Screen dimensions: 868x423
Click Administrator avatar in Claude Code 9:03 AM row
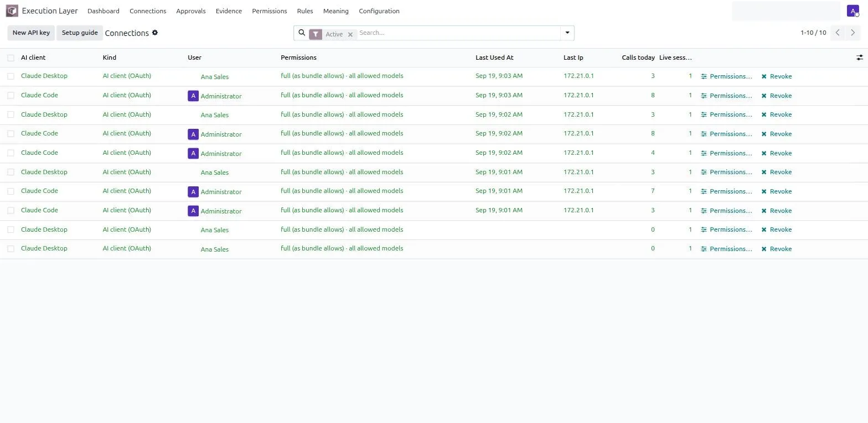(x=193, y=96)
